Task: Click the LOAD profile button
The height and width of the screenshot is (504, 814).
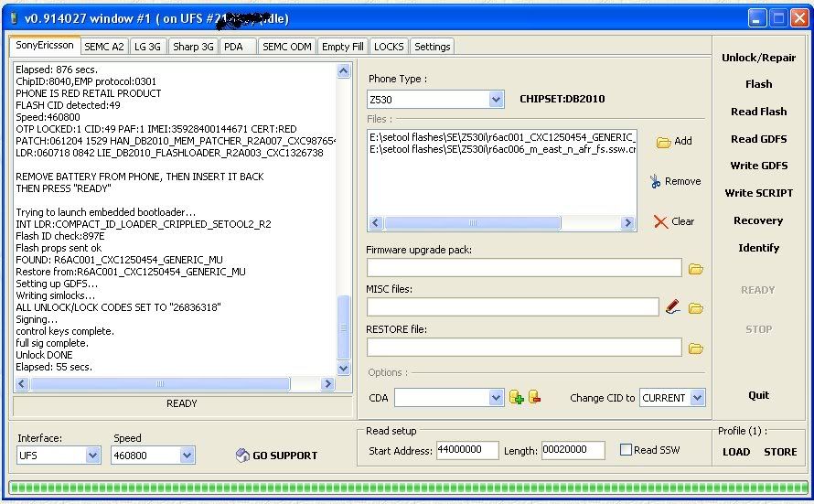Action: pos(736,452)
